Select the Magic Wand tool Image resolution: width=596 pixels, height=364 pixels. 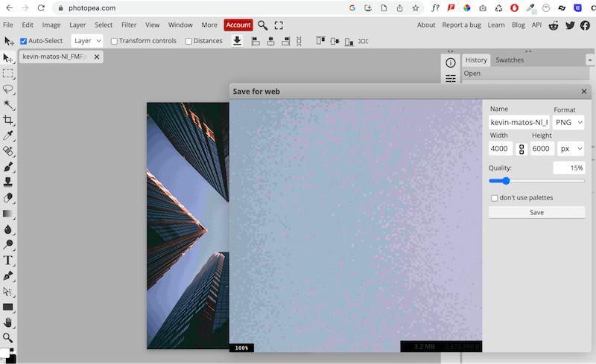[x=7, y=104]
